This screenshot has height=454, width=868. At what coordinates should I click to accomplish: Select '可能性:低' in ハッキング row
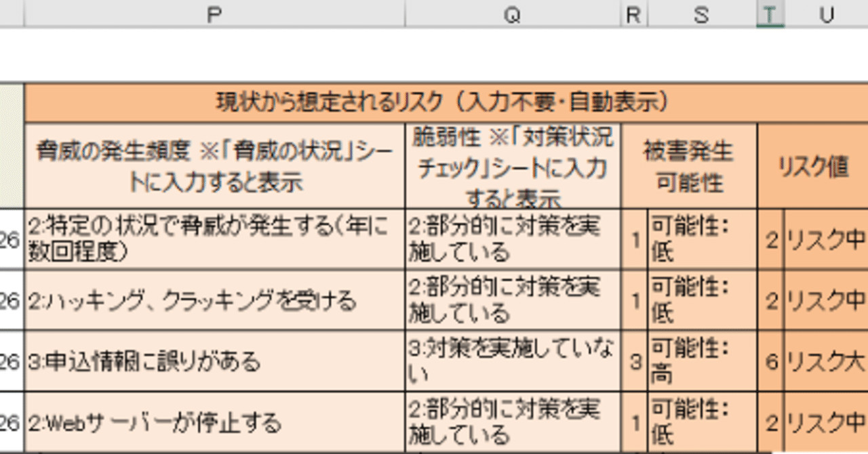(702, 300)
